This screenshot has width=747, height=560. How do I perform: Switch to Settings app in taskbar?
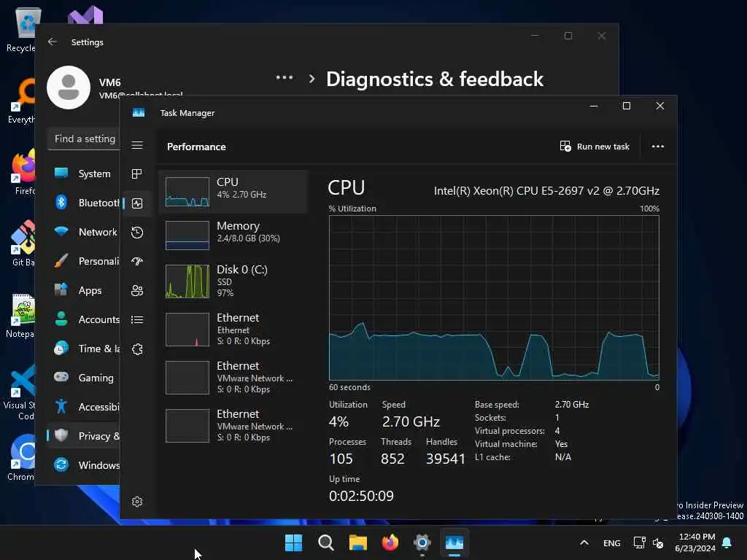click(422, 542)
